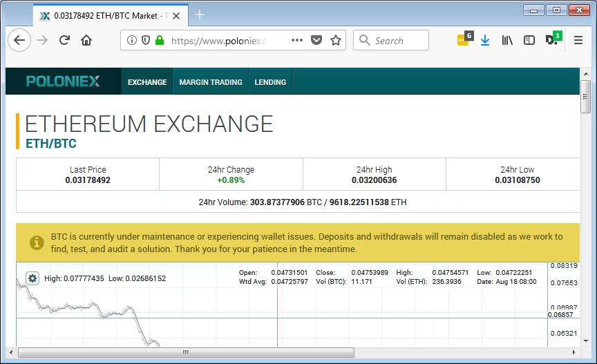This screenshot has width=597, height=364.
Task: Click the ETH/BTC pair heading
Action: click(51, 144)
